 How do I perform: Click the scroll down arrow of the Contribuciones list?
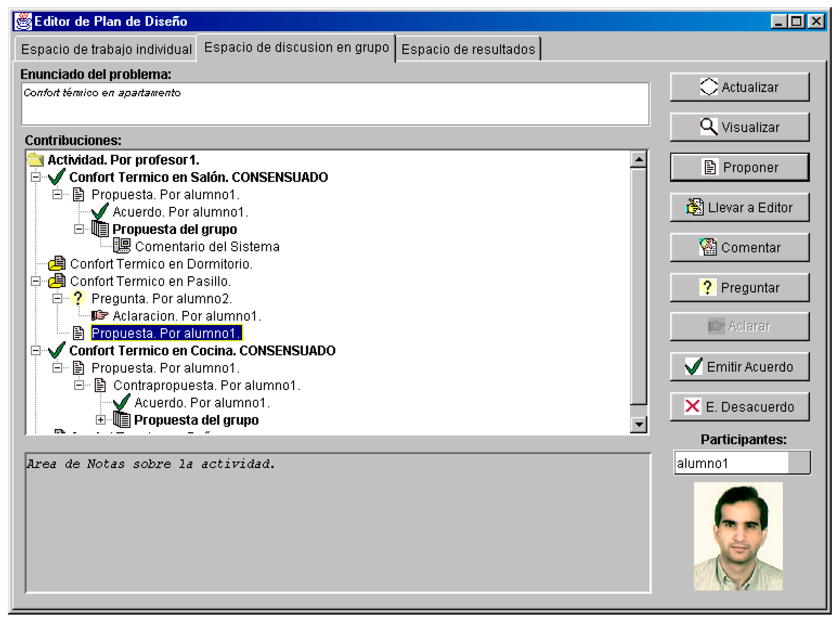(x=639, y=425)
